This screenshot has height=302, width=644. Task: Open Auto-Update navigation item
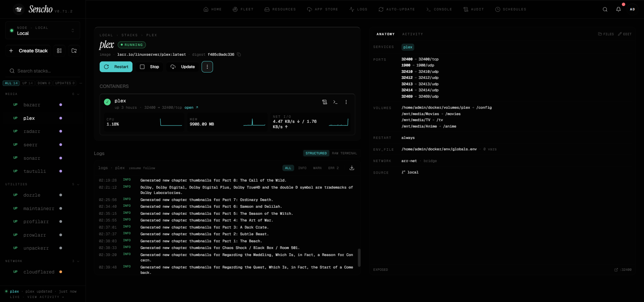click(397, 9)
